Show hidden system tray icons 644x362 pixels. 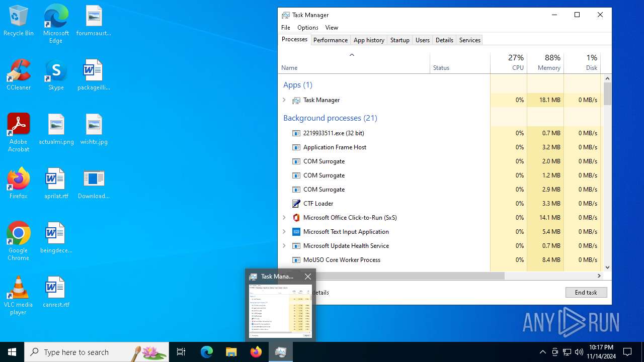(542, 352)
